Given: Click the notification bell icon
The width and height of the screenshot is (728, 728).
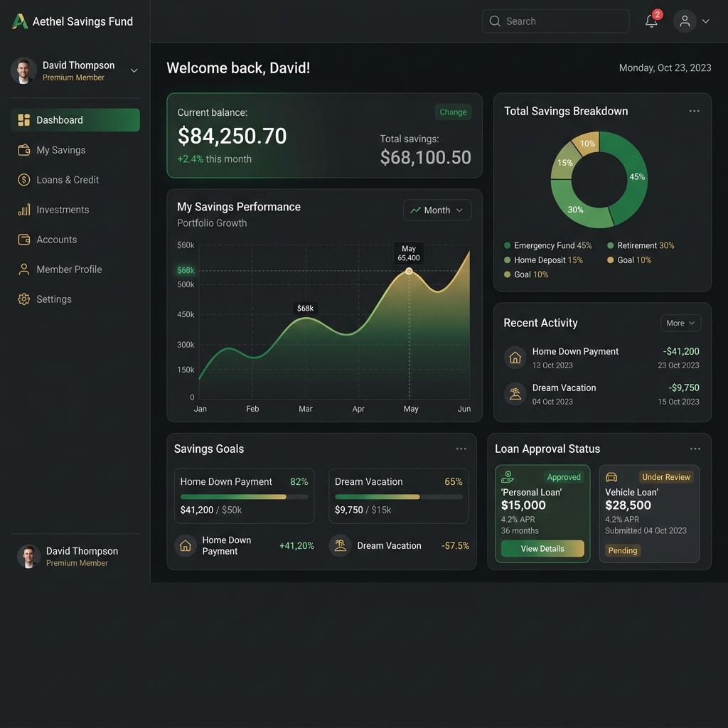Looking at the screenshot, I should [x=651, y=21].
